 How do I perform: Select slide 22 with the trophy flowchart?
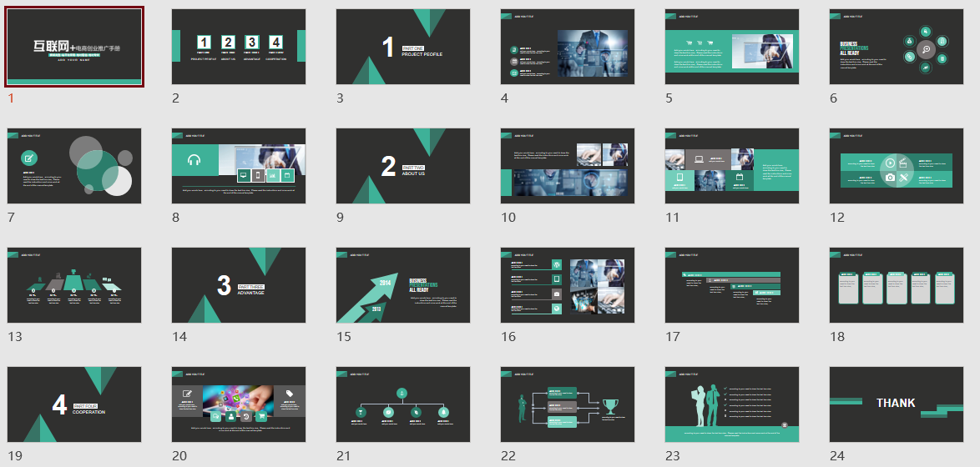click(568, 404)
